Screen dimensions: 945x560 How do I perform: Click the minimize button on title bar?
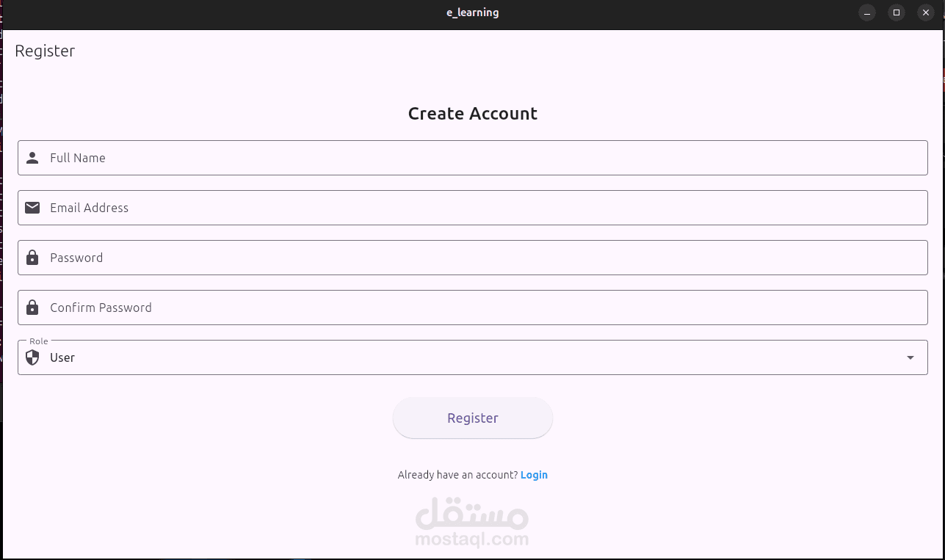click(867, 12)
